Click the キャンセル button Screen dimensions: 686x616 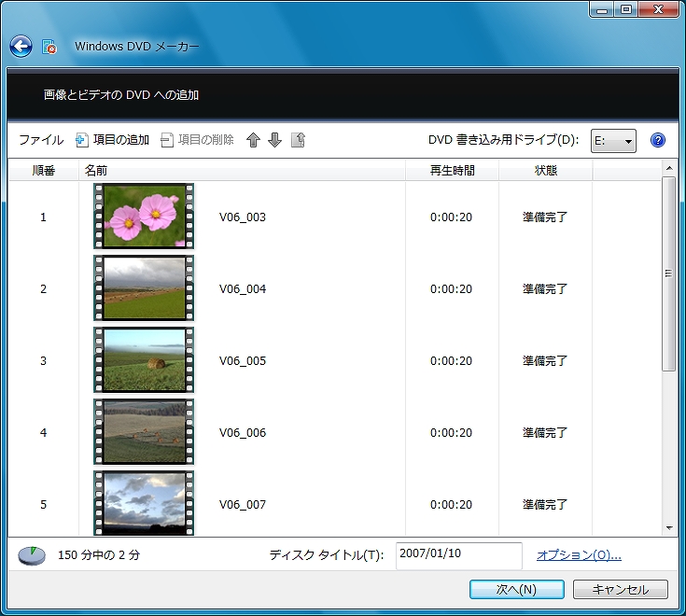pyautogui.click(x=621, y=589)
